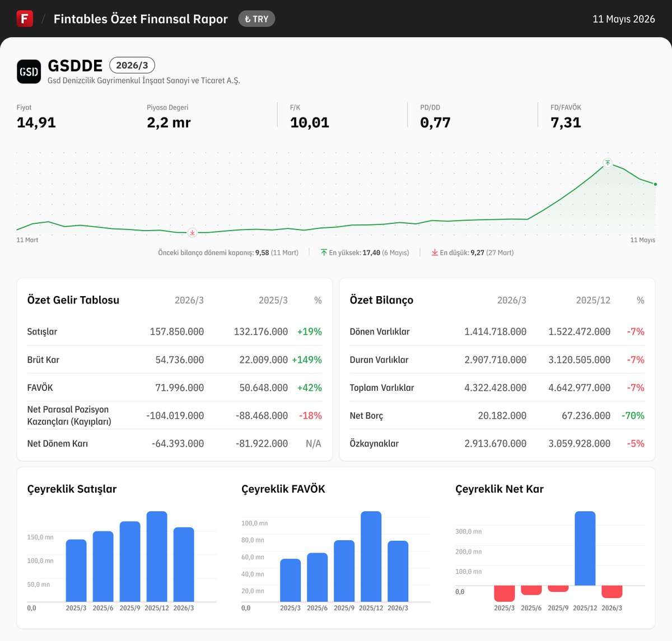Click the Özet Gelir Tablosu heading

click(73, 300)
